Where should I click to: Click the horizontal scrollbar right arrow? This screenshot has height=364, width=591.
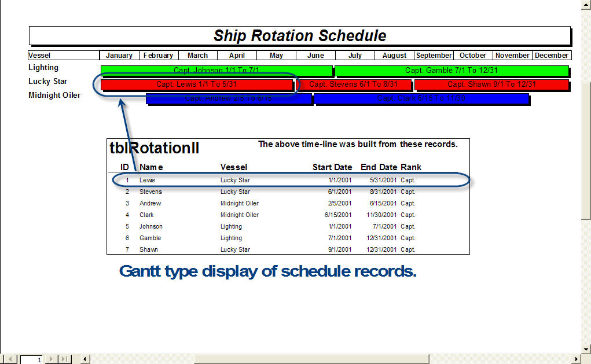pyautogui.click(x=576, y=359)
